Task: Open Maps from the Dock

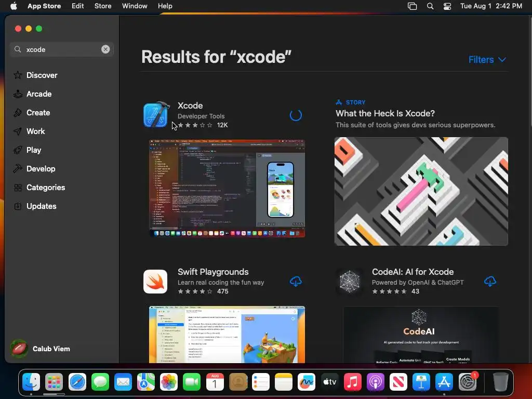Action: point(146,382)
